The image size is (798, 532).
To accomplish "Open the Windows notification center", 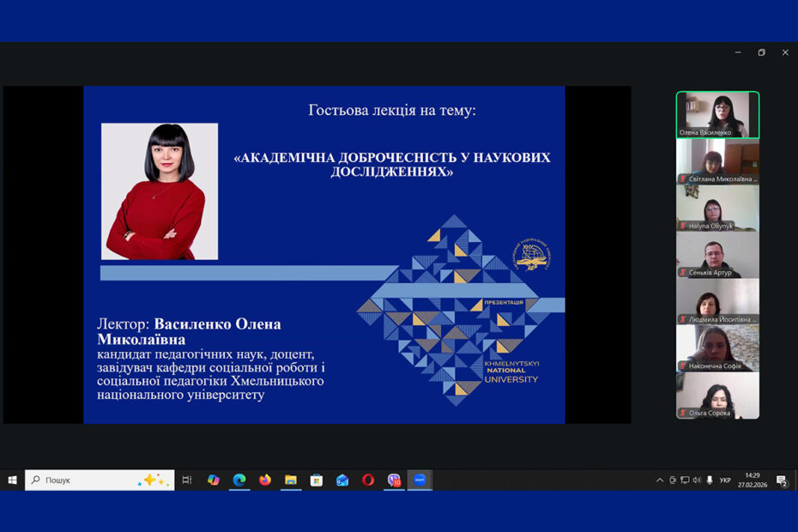I will click(783, 480).
